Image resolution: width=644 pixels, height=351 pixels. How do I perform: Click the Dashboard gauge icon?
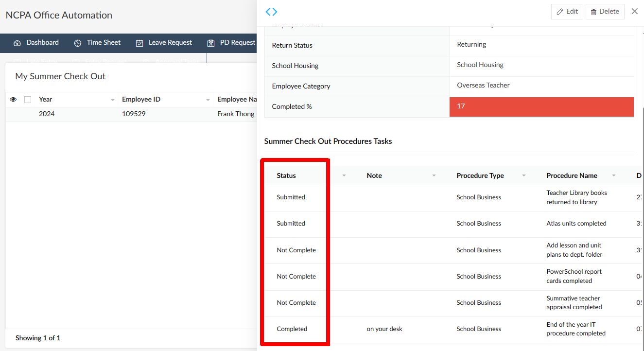(17, 43)
